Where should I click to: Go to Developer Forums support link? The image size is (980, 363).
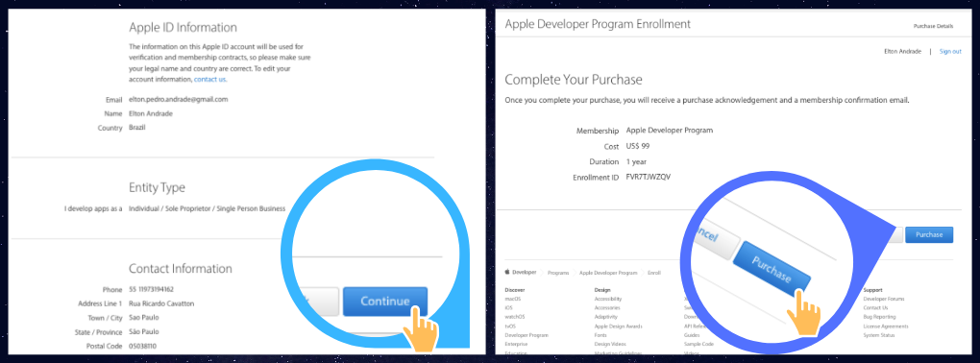(883, 299)
